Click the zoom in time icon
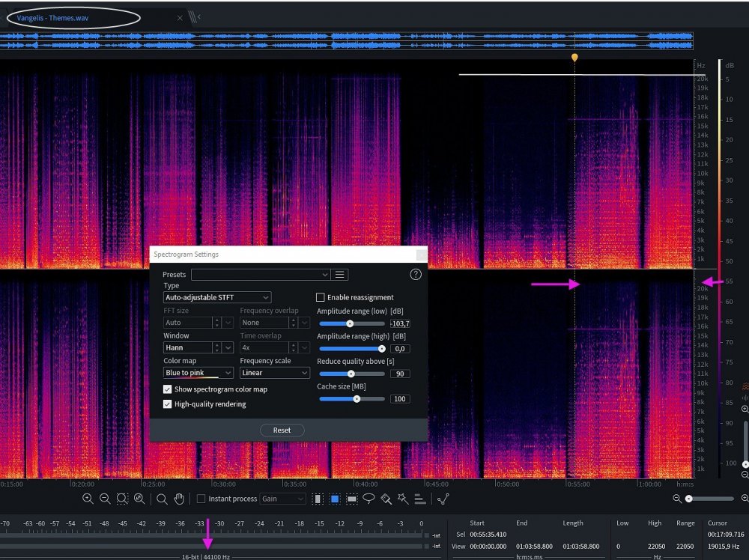 tap(88, 499)
